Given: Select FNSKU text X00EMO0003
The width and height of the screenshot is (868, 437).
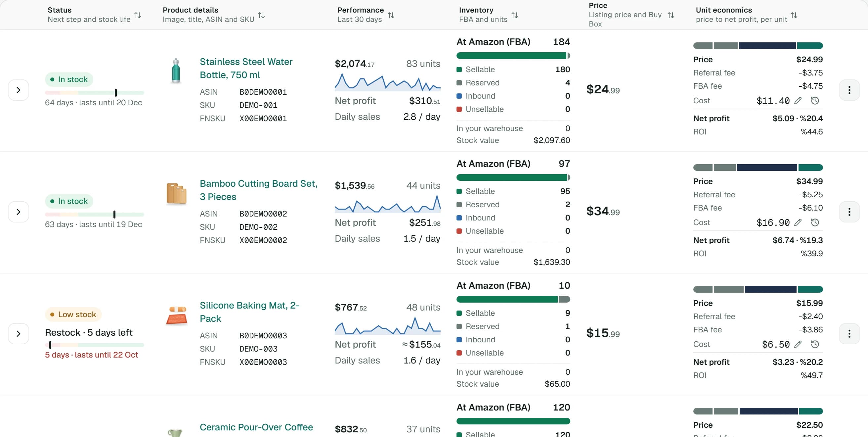Looking at the screenshot, I should pyautogui.click(x=263, y=362).
